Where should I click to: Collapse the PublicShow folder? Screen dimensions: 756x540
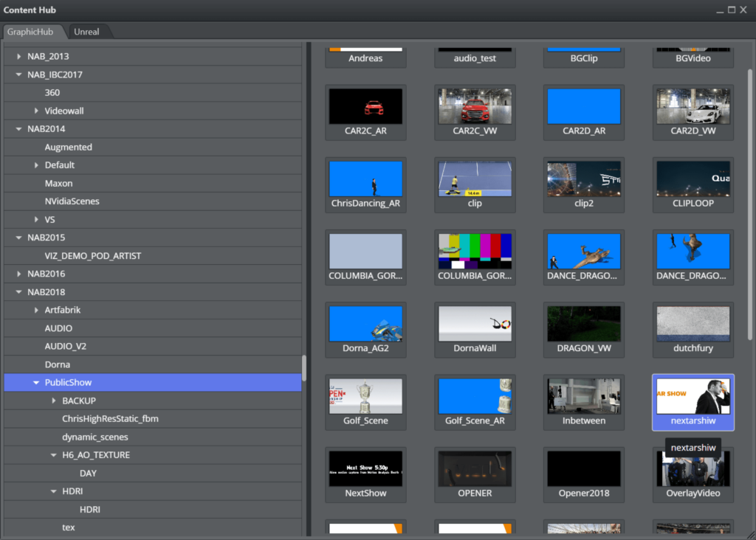(35, 382)
